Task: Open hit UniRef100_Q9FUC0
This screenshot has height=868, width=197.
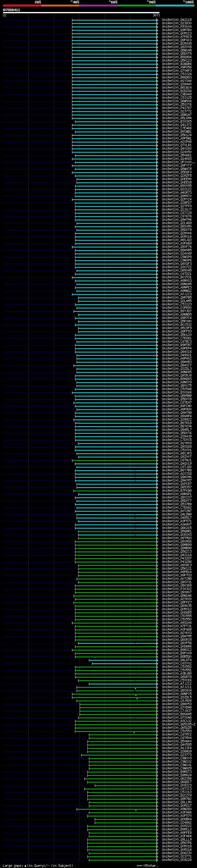Action: 177,40
